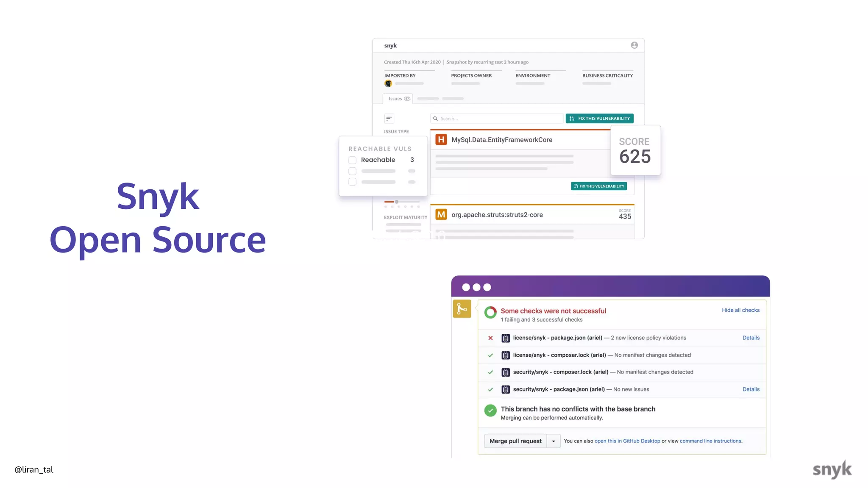Click the org.apache.struts:struts2-core issue title
Image resolution: width=868 pixels, height=488 pixels.
pyautogui.click(x=497, y=215)
